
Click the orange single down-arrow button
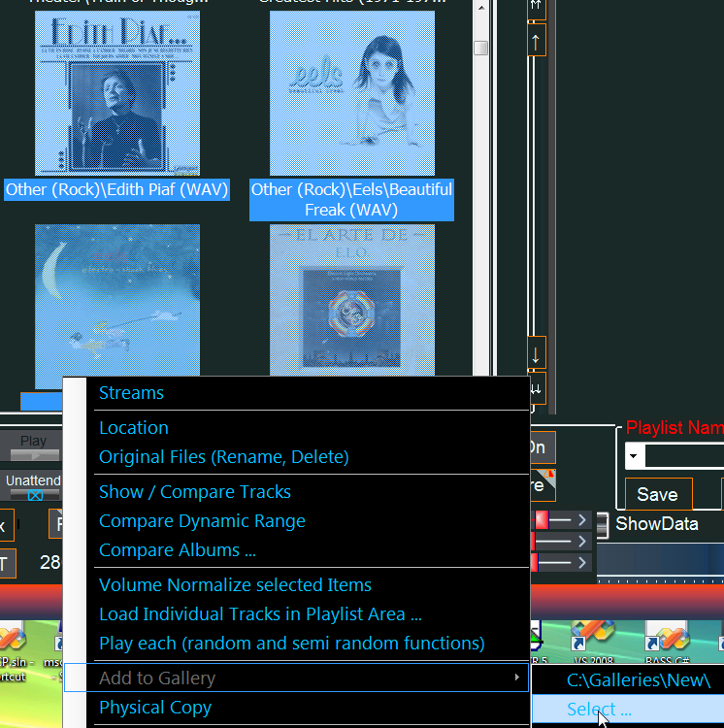point(536,354)
